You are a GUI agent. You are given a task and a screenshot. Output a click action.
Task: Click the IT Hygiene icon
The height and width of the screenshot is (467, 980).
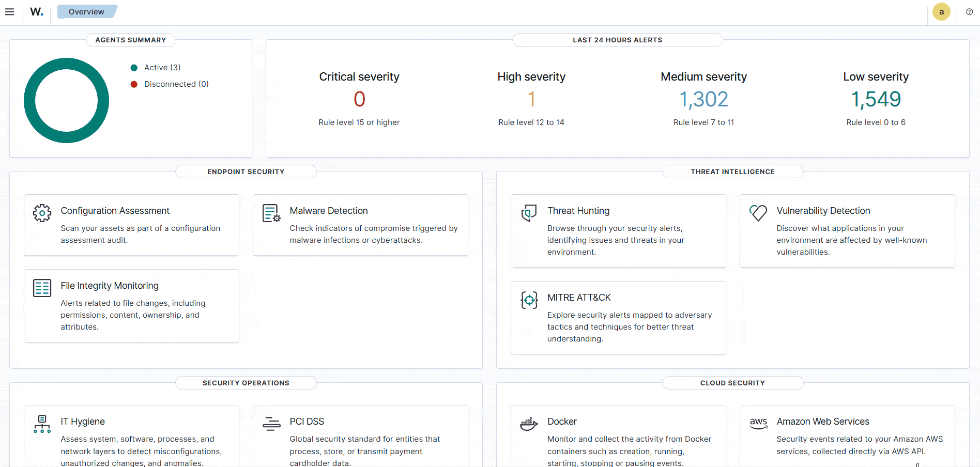click(x=42, y=424)
